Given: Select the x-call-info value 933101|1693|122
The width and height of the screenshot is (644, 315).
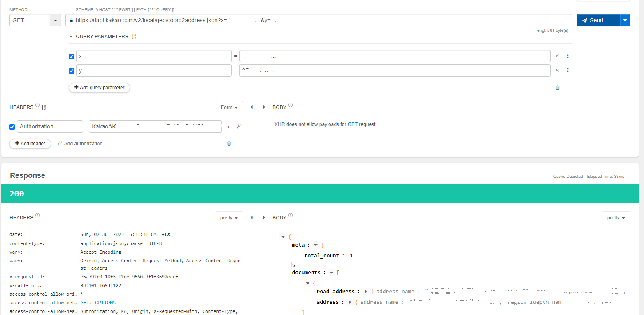Looking at the screenshot, I should 101,285.
